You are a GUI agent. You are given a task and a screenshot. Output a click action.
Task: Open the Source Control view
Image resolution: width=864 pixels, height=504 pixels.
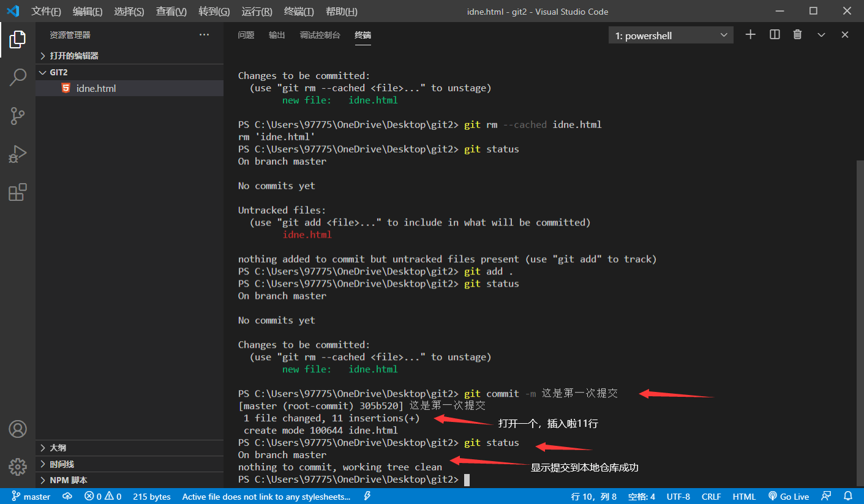tap(17, 116)
